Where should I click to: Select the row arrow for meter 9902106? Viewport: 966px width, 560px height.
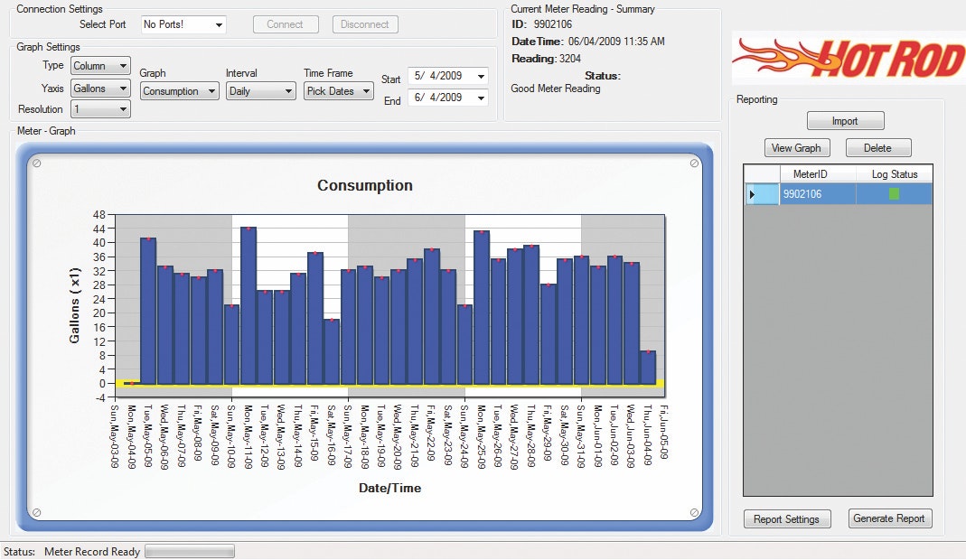pyautogui.click(x=753, y=194)
